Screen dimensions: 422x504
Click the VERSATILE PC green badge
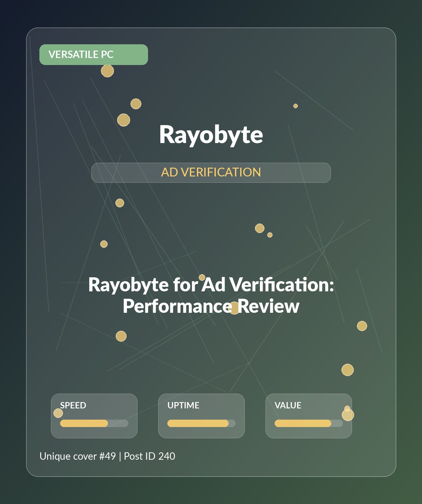94,54
